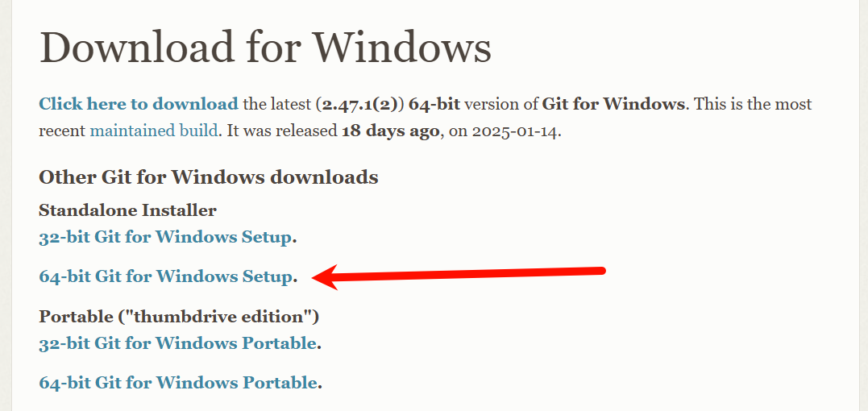Click the bold "18 days ago" text
This screenshot has width=868, height=411.
391,131
